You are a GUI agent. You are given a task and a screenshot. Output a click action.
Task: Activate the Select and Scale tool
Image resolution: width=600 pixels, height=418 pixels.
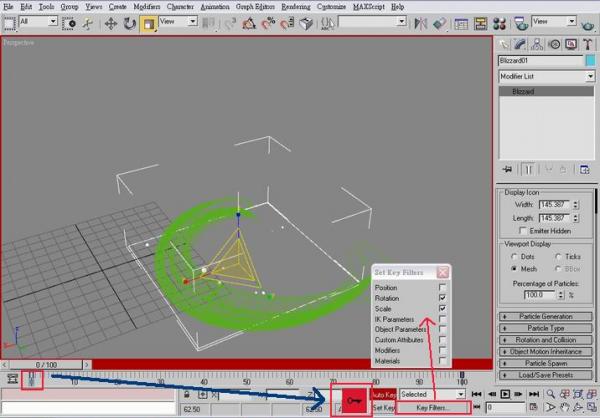tap(147, 21)
